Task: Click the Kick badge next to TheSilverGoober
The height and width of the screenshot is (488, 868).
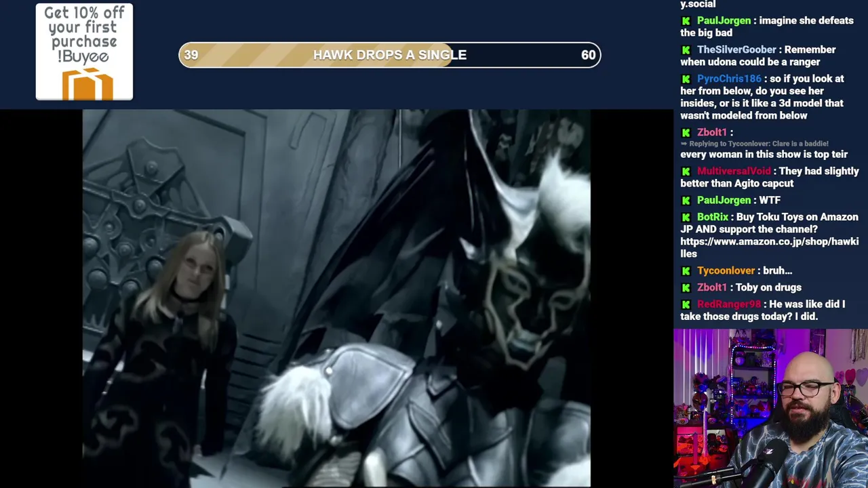Action: click(x=686, y=50)
